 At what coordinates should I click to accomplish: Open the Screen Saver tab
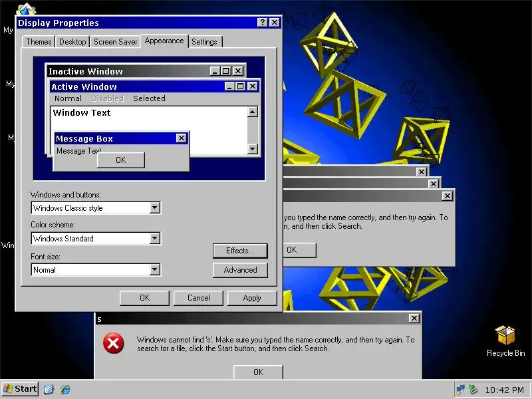115,42
